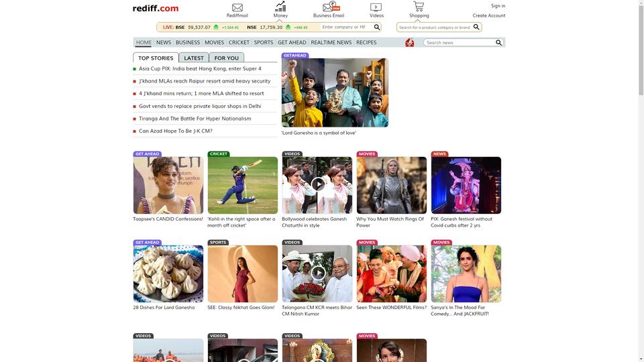644x362 pixels.
Task: Click the stock search magnifier icon
Action: pos(376,27)
